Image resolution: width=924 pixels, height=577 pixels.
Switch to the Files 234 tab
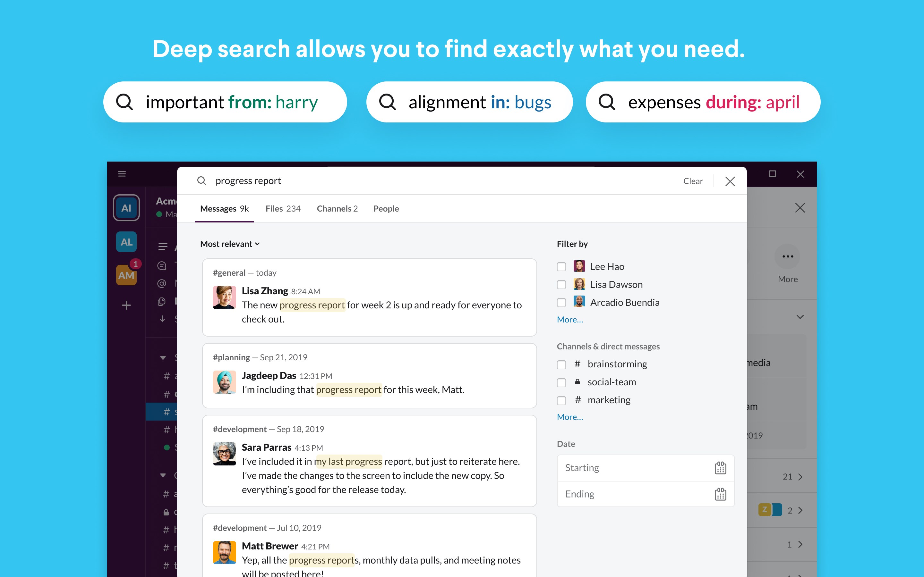282,208
